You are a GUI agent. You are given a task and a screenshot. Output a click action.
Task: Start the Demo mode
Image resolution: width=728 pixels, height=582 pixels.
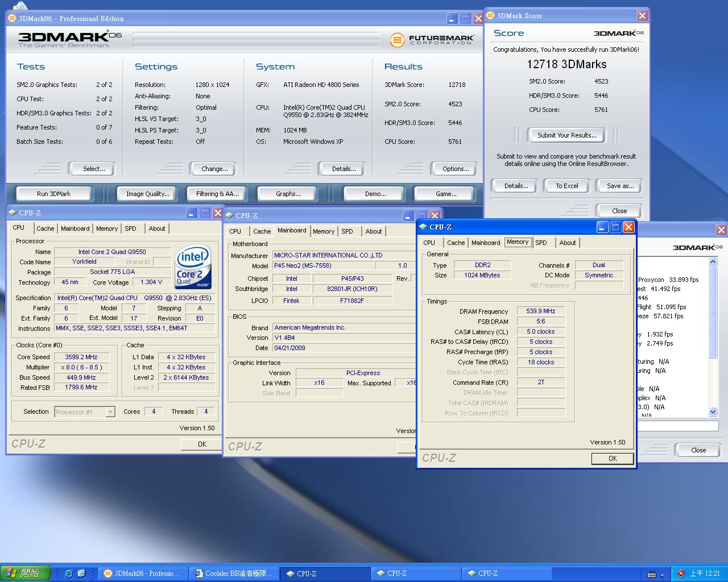coord(375,194)
